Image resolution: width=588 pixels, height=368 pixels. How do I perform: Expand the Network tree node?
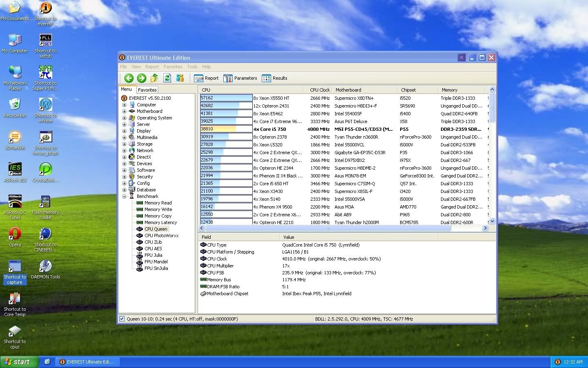pyautogui.click(x=124, y=150)
